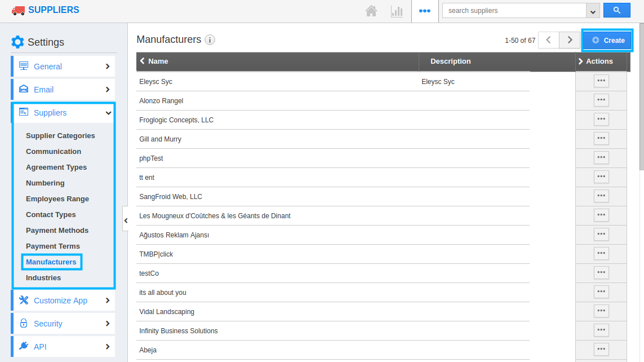Open actions menu for SangFroid Web, LLC
Screen dimensions: 644x362
coord(601,196)
